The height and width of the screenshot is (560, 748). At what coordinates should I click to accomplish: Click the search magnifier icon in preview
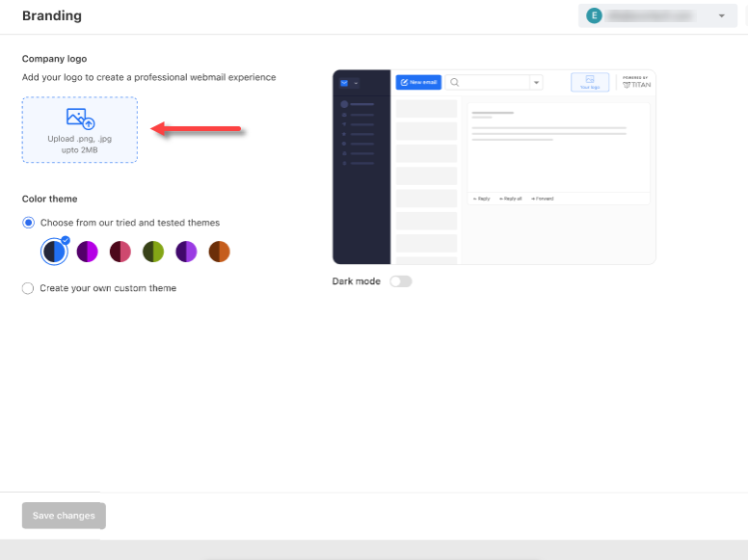[455, 83]
